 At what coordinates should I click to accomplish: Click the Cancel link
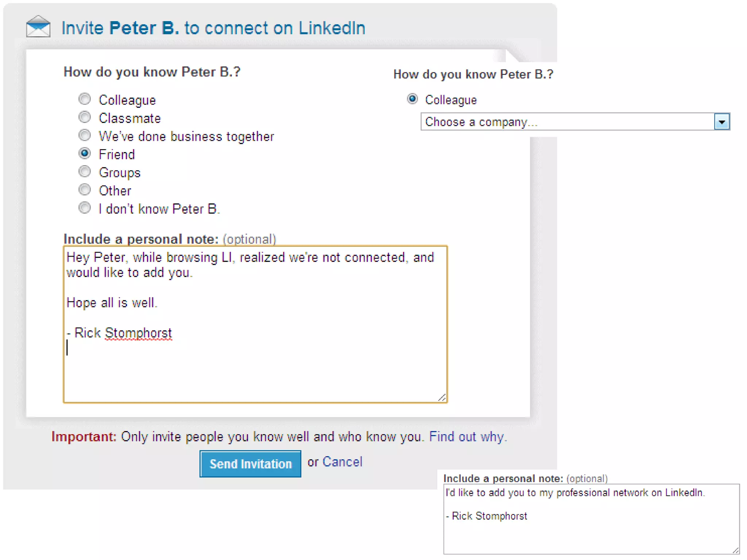(x=342, y=462)
